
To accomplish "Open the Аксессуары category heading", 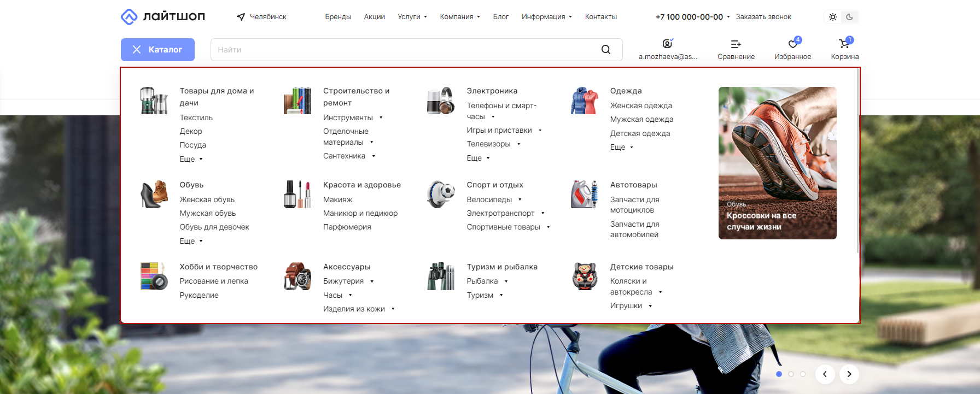I will coord(347,267).
